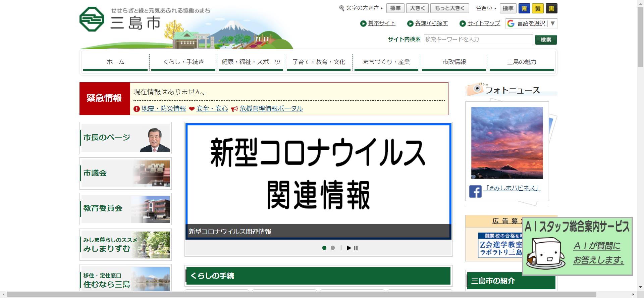Click the page scrollbar down arrow
This screenshot has width=644, height=298.
point(640,288)
